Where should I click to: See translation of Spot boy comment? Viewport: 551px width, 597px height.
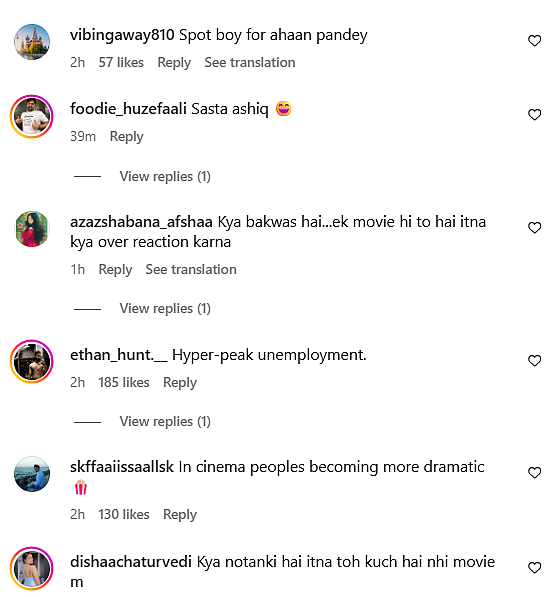point(250,62)
